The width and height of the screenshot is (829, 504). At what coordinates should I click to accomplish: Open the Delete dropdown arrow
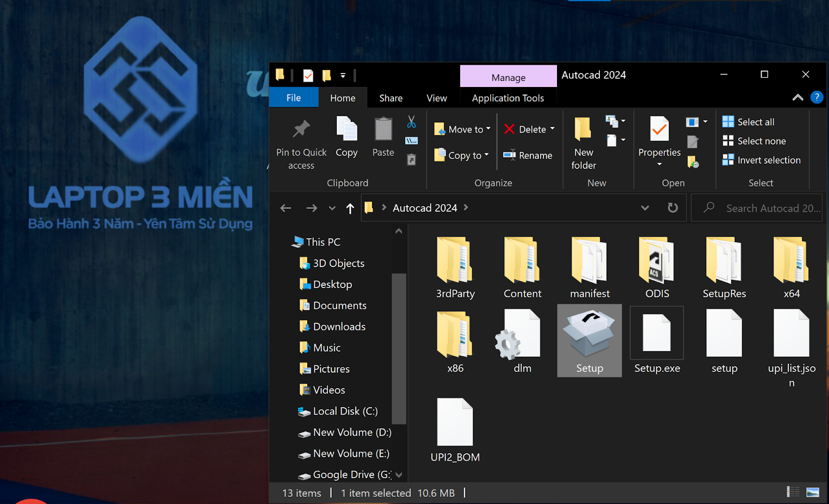(x=552, y=128)
